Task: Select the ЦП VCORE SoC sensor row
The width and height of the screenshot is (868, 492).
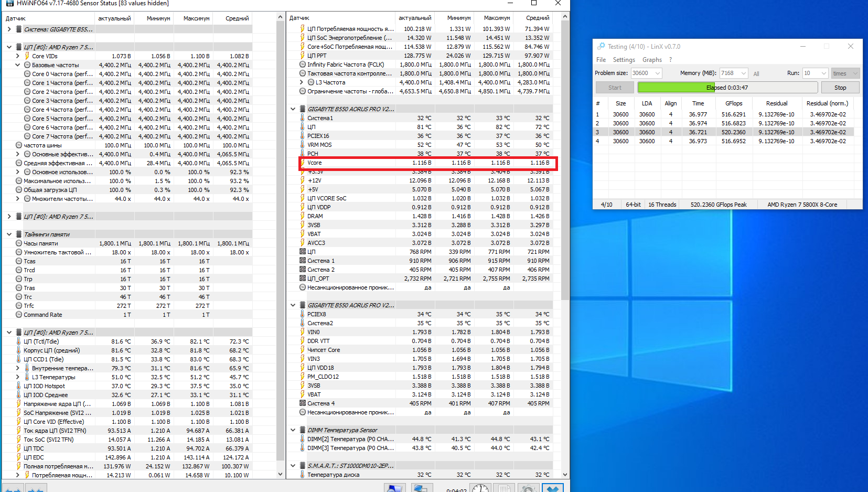Action: pyautogui.click(x=425, y=198)
